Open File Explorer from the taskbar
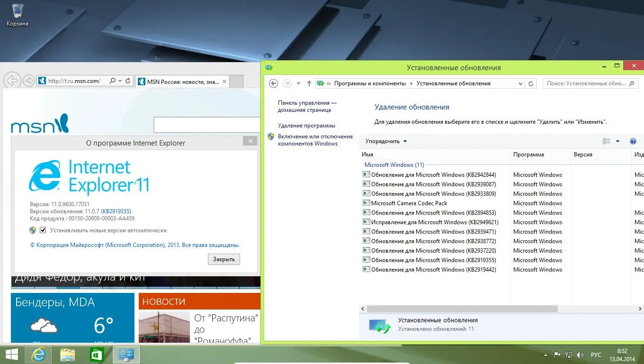The width and height of the screenshot is (644, 364). (x=68, y=355)
